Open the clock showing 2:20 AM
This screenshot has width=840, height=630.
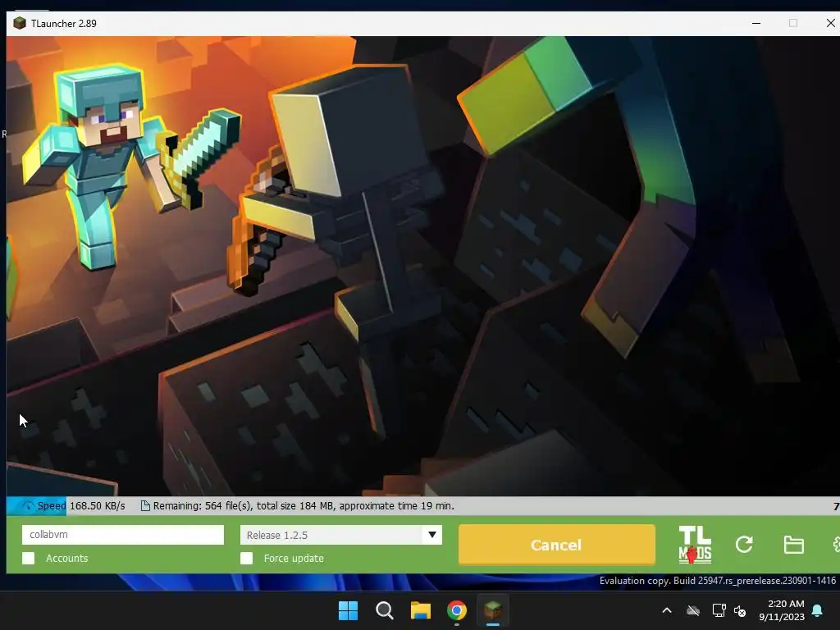click(782, 610)
